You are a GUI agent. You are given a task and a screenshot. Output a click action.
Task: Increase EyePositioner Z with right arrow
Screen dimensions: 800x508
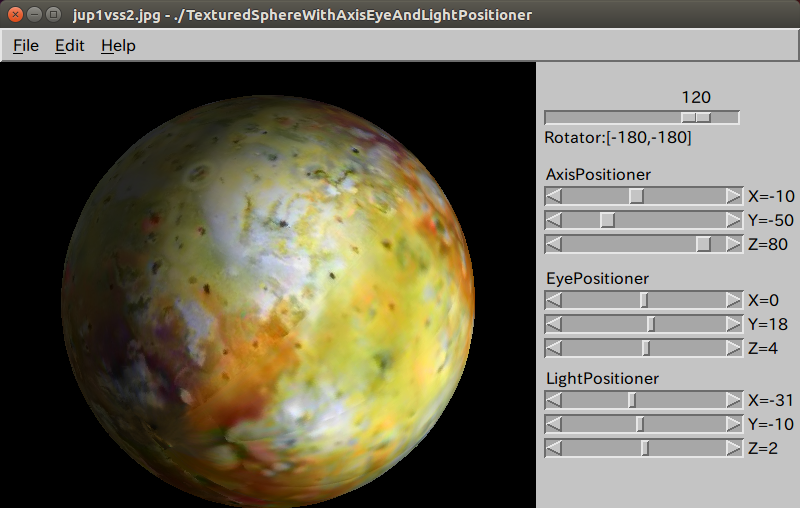click(x=733, y=348)
